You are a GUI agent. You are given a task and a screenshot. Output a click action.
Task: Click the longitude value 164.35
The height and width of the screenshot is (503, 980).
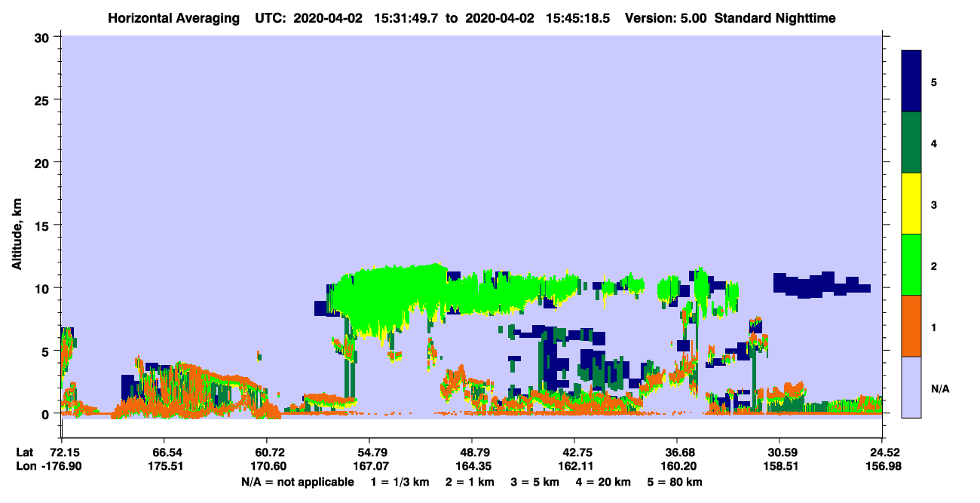472,467
